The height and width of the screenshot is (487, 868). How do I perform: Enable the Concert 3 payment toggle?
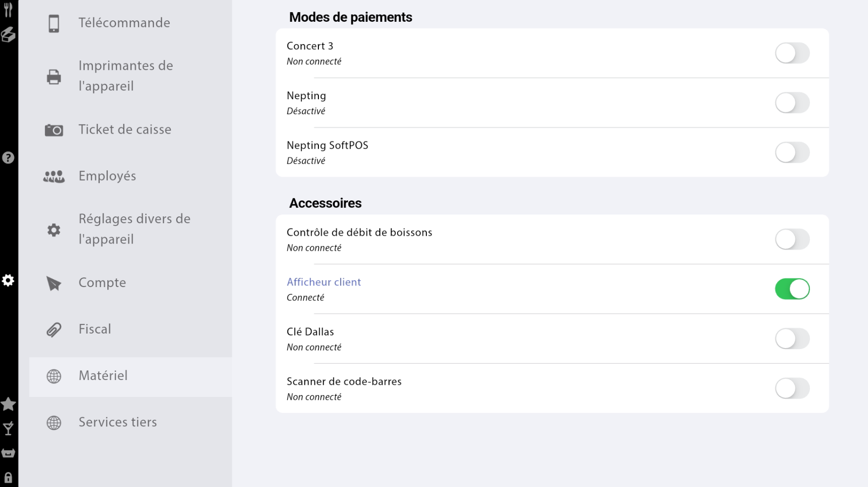[x=792, y=53]
